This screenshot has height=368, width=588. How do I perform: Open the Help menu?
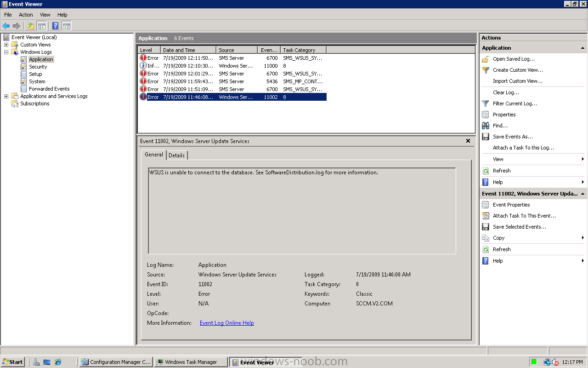(62, 15)
